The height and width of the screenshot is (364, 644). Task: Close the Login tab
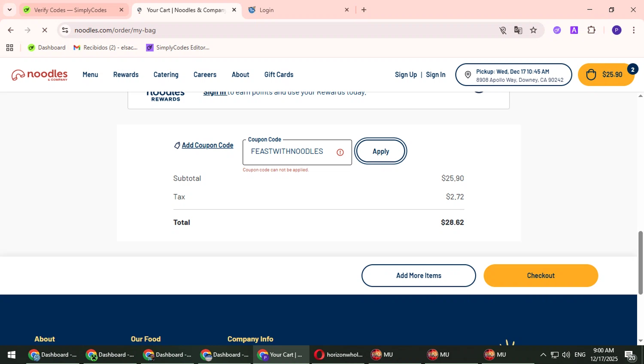coord(347,10)
